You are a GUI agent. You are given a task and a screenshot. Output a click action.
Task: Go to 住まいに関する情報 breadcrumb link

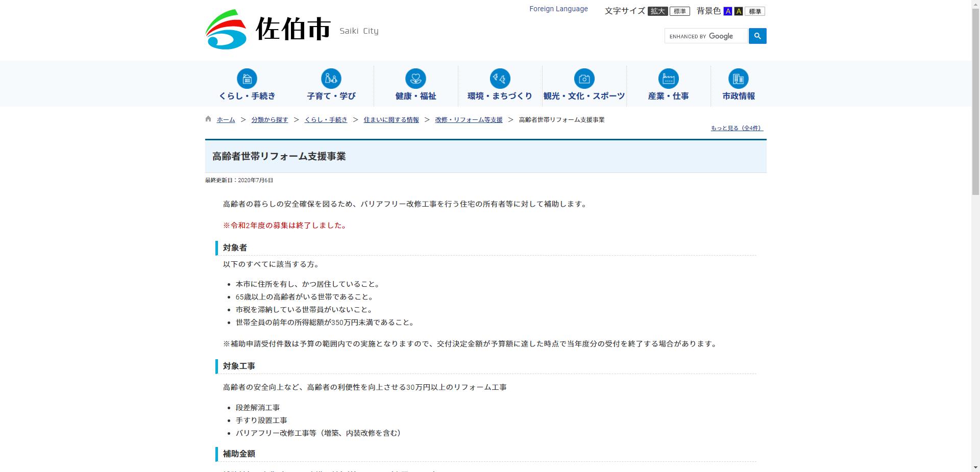[x=391, y=119]
